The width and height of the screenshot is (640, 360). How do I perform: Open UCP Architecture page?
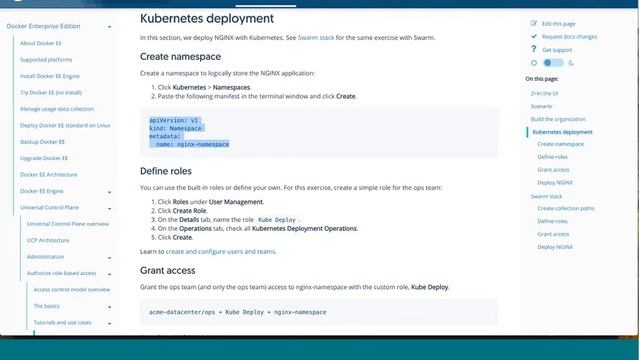coord(48,240)
